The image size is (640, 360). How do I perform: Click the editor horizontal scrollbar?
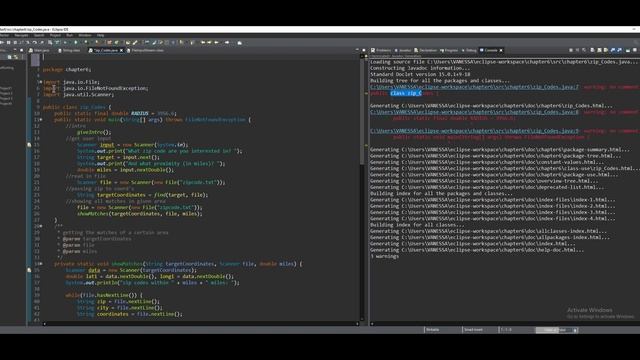click(x=201, y=324)
